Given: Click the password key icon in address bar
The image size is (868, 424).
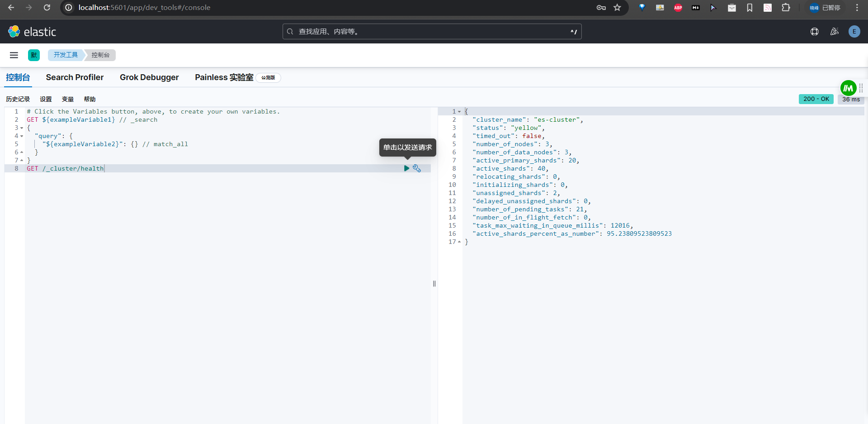Looking at the screenshot, I should [601, 8].
